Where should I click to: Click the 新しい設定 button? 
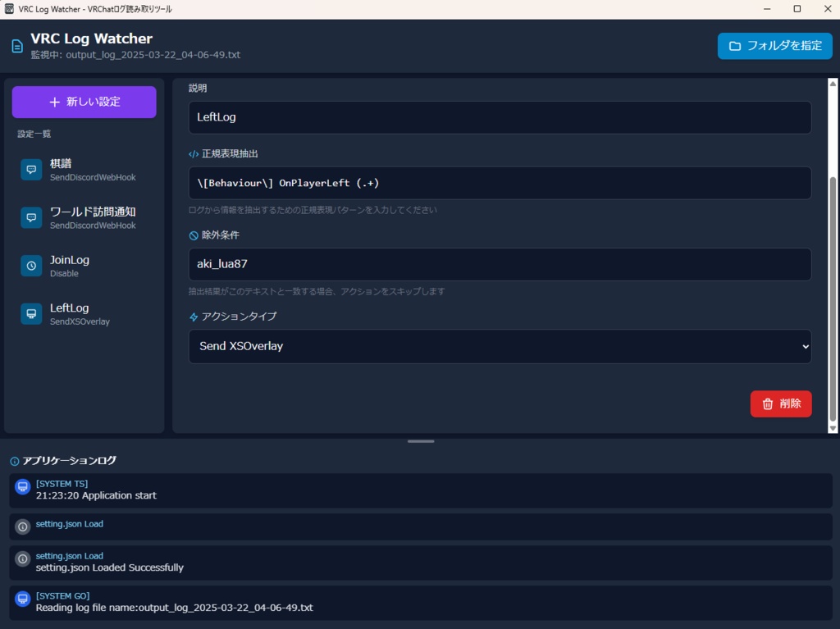(x=84, y=101)
